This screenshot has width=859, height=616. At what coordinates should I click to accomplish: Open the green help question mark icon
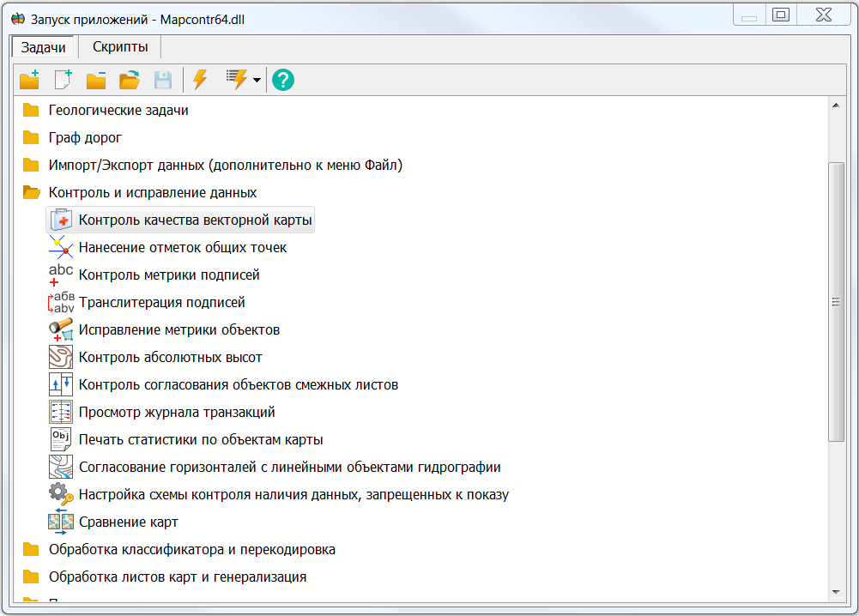click(282, 80)
